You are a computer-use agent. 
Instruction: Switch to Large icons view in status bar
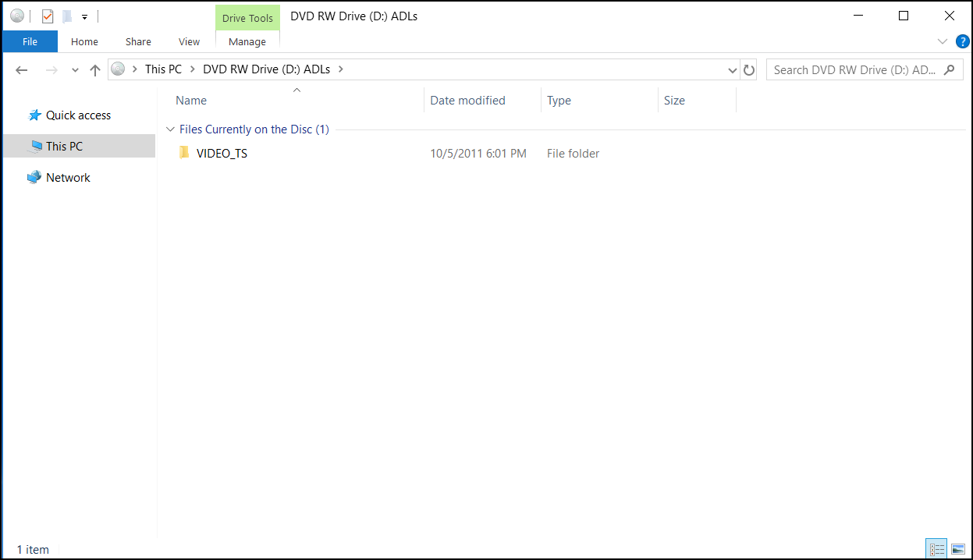958,549
